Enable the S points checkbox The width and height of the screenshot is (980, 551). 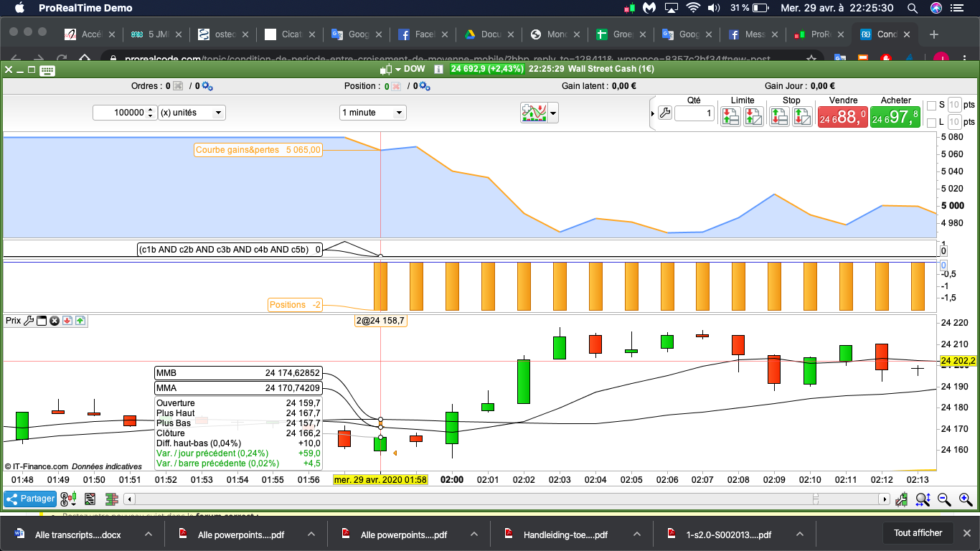pyautogui.click(x=931, y=105)
